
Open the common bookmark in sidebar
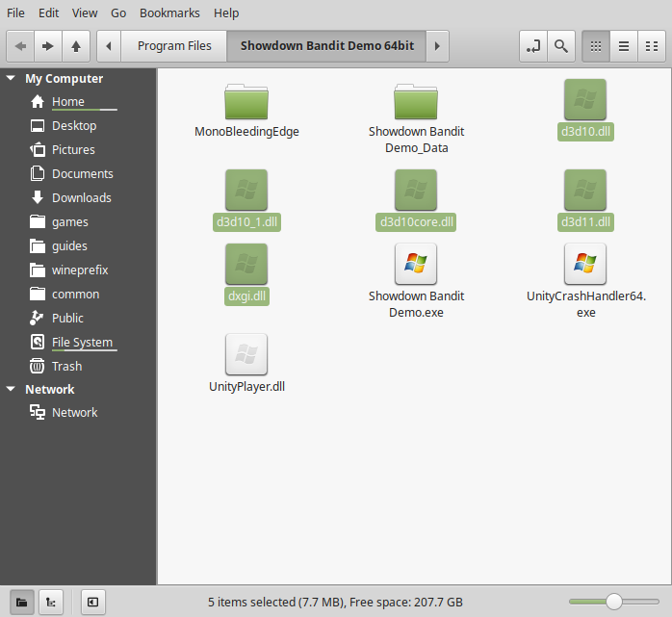pyautogui.click(x=78, y=294)
